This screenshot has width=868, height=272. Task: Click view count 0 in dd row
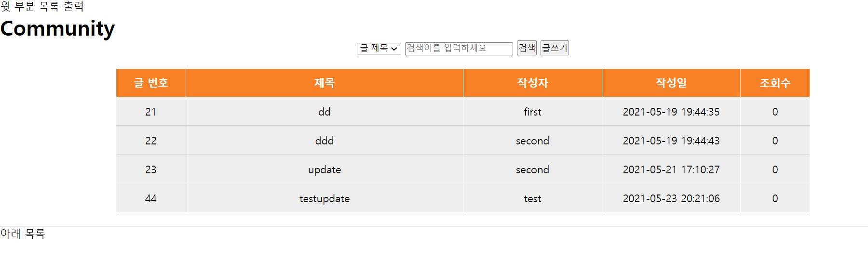[x=775, y=112]
